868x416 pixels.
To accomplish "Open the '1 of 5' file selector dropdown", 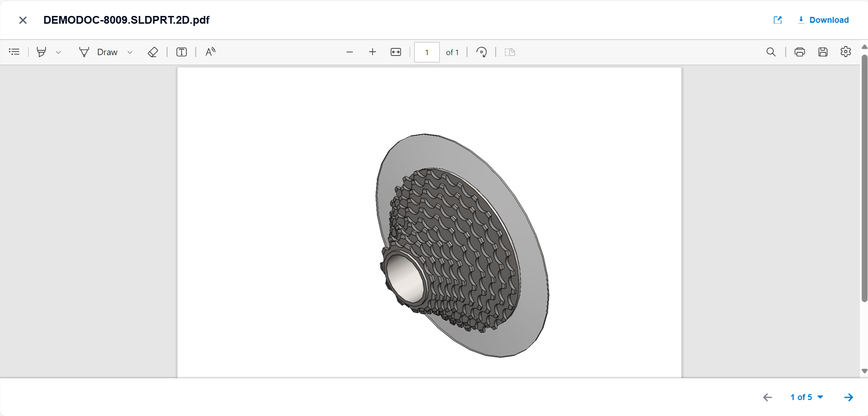I will [807, 397].
